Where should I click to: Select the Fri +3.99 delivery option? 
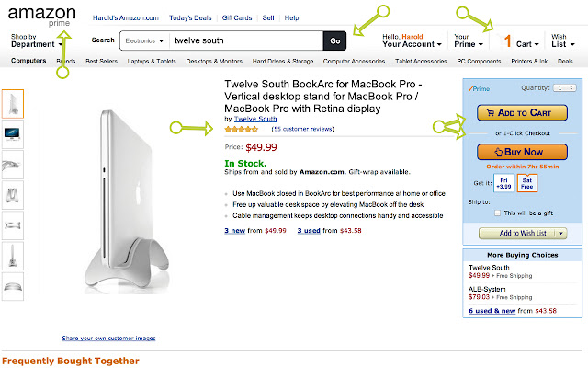tap(503, 181)
